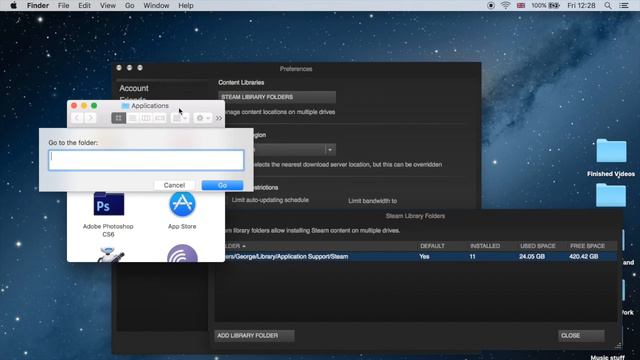Open the View menu
The image size is (640, 360).
[x=108, y=6]
